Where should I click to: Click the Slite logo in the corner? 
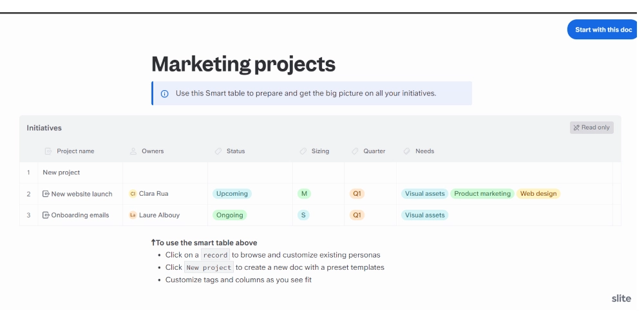click(x=621, y=299)
